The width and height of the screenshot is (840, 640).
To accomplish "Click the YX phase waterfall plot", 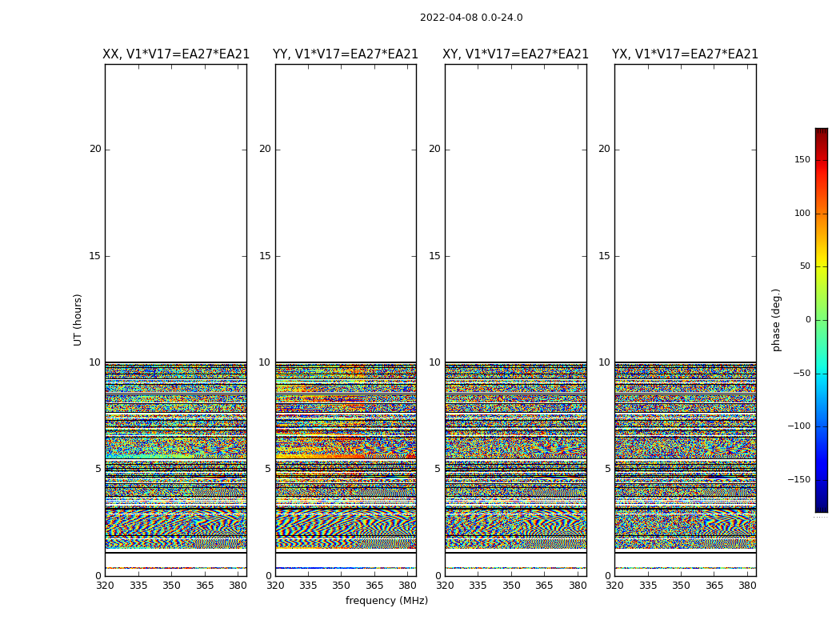I will [x=685, y=320].
